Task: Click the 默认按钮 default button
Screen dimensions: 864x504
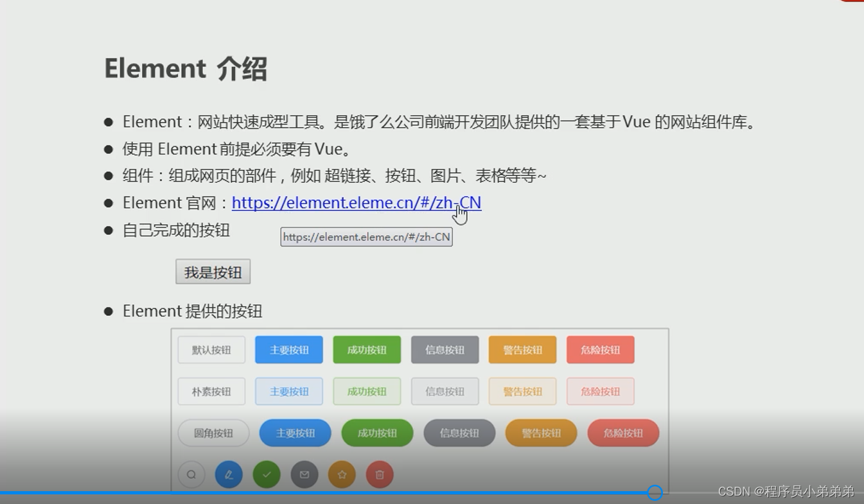Action: pyautogui.click(x=211, y=349)
